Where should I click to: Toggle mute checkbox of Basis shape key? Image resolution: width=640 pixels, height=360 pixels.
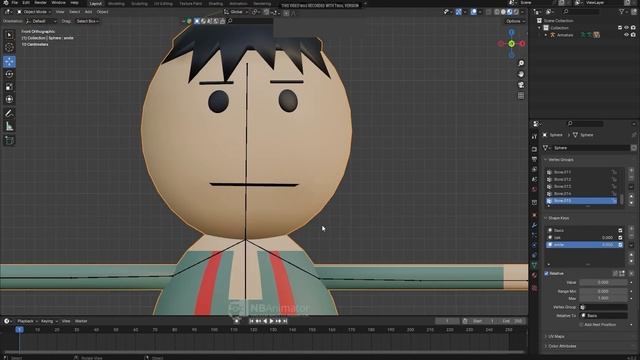[x=620, y=231]
